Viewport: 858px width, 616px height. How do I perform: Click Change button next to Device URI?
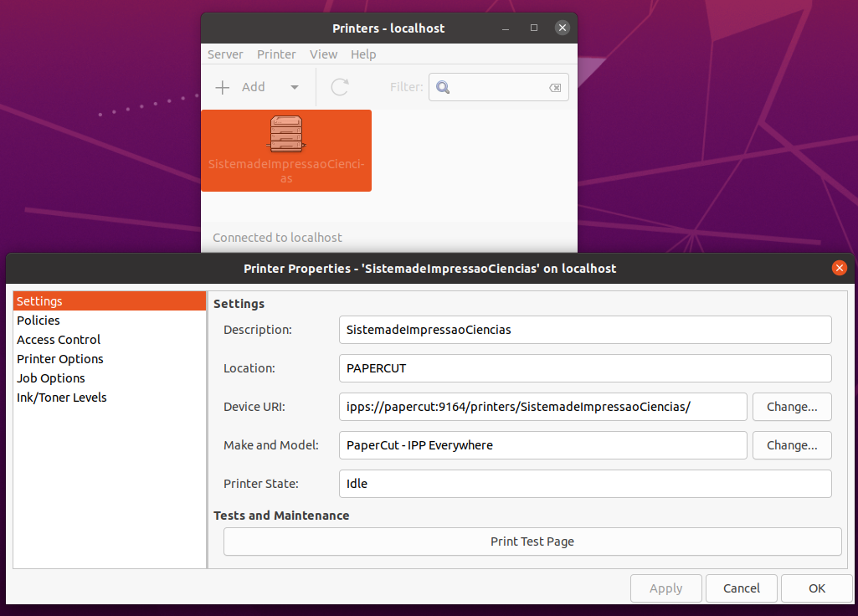[792, 407]
